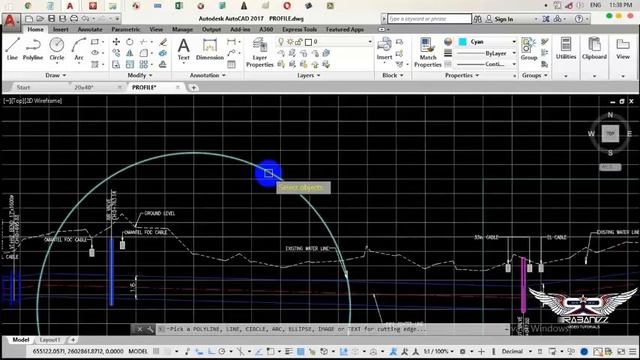640x360 pixels.
Task: Expand the Layers panel
Action: (x=309, y=75)
